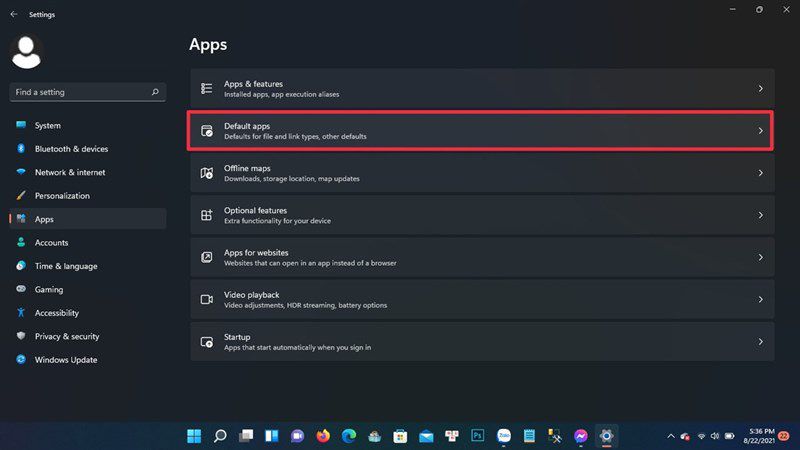Launch Photoshop from the taskbar
The image size is (800, 450).
pyautogui.click(x=478, y=436)
